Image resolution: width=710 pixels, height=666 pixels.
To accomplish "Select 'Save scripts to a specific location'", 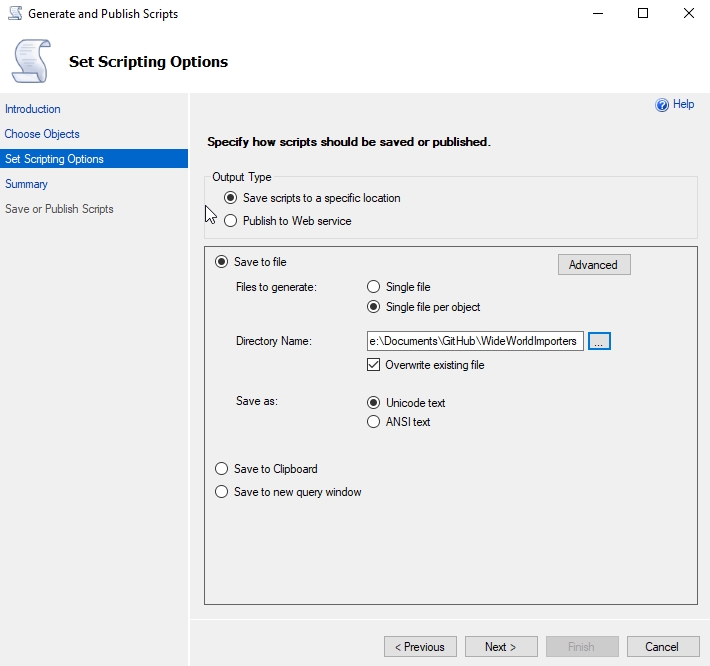I will (x=231, y=198).
